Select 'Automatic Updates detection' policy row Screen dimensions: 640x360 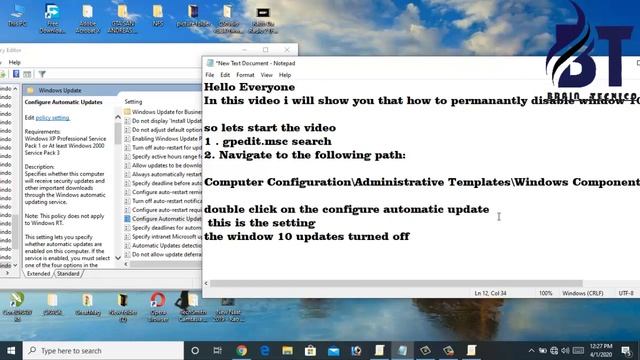(x=163, y=246)
